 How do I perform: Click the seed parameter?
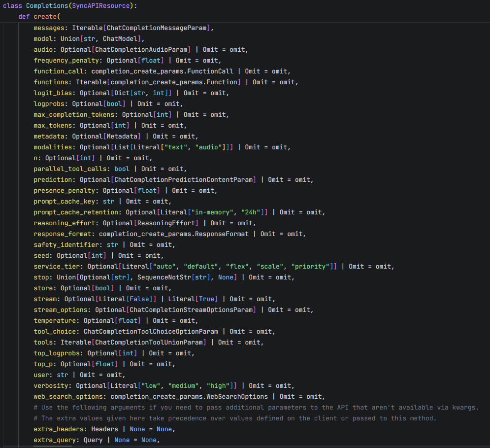pos(41,256)
